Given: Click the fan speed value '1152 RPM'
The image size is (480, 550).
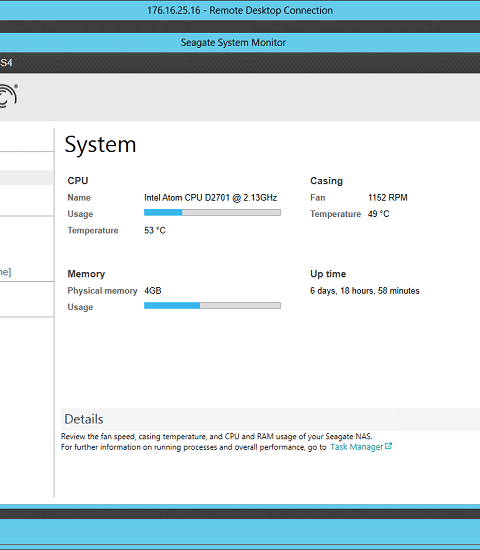Looking at the screenshot, I should 388,197.
